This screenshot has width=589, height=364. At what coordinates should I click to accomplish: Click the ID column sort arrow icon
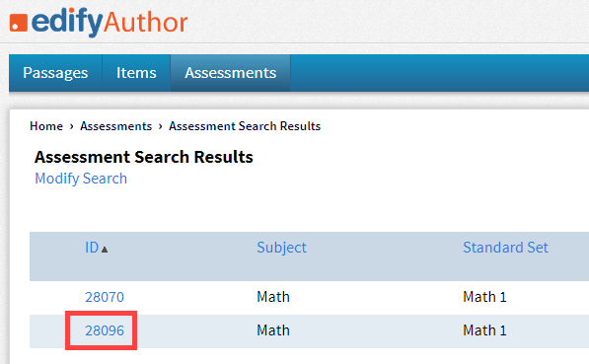tap(105, 250)
